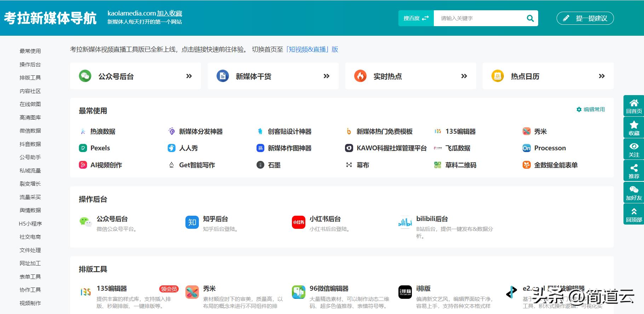
Task: Open the 提一提建议 suggestion button
Action: (x=585, y=18)
